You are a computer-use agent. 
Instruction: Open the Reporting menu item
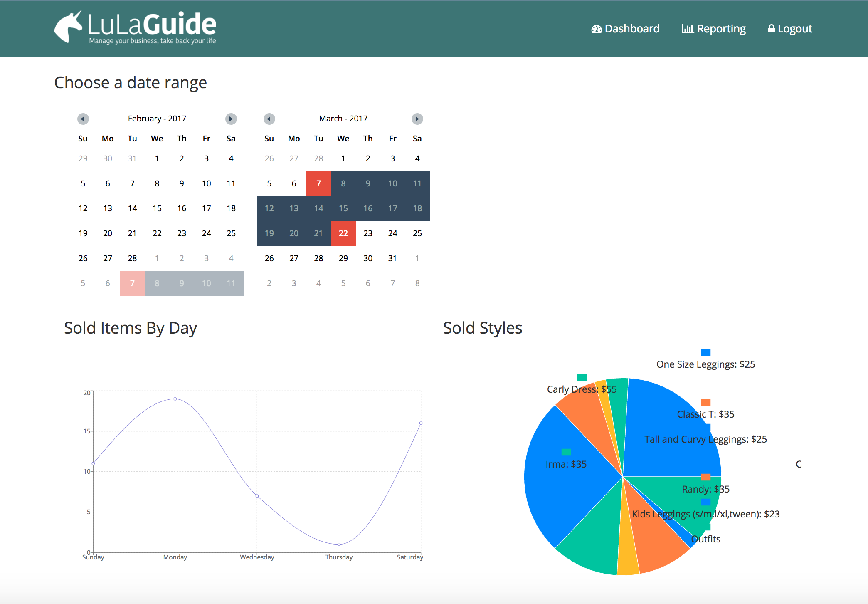tap(721, 29)
